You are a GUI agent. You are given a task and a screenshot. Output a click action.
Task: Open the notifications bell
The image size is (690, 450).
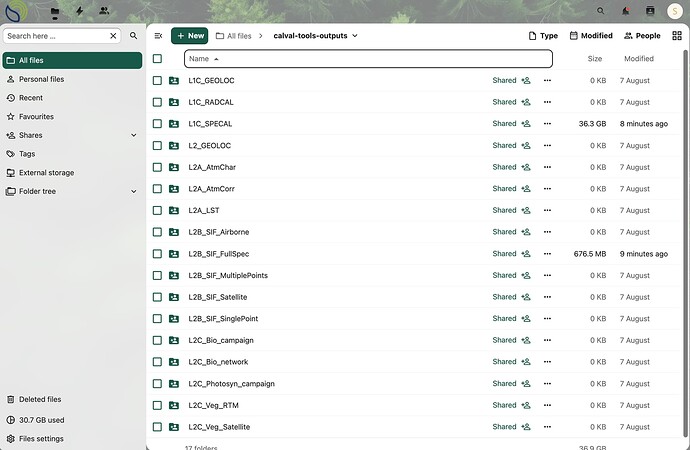(625, 11)
